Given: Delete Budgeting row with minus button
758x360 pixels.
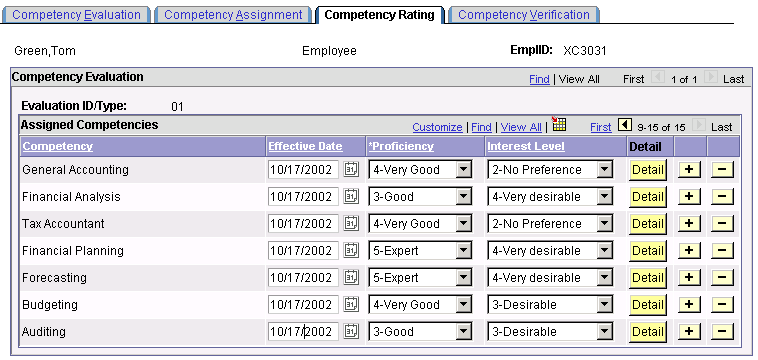Looking at the screenshot, I should tap(722, 304).
